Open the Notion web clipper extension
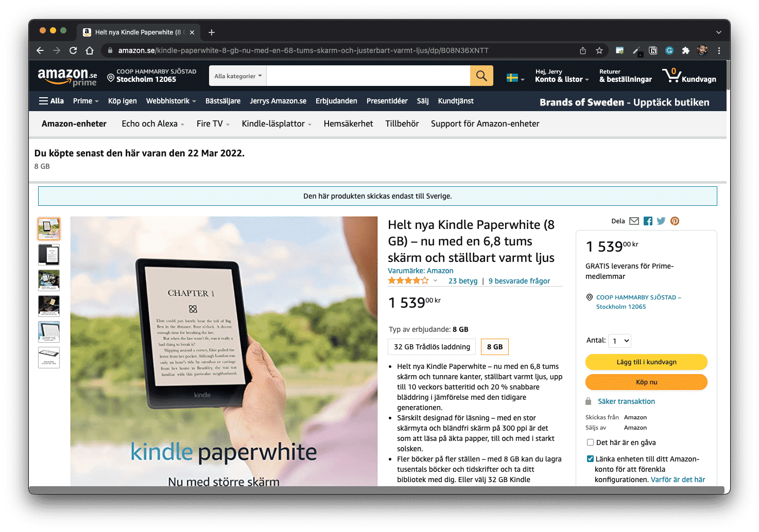Image resolution: width=759 pixels, height=532 pixels. (x=653, y=50)
